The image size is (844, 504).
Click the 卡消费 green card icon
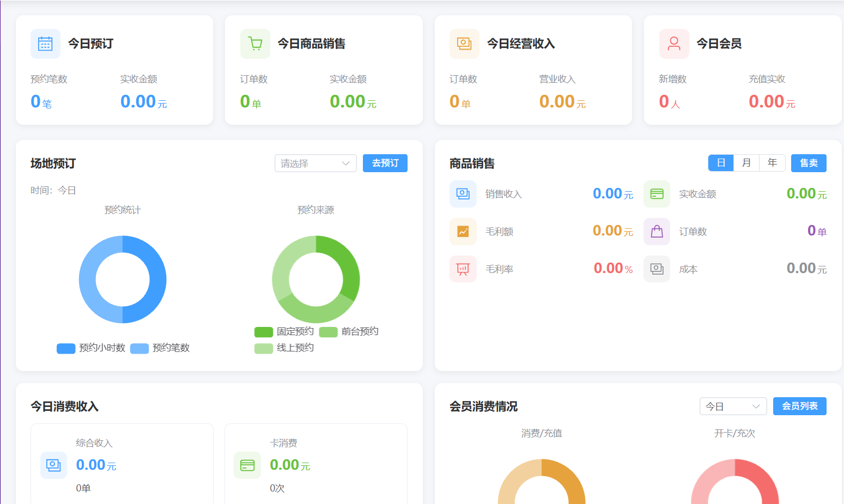coord(247,465)
